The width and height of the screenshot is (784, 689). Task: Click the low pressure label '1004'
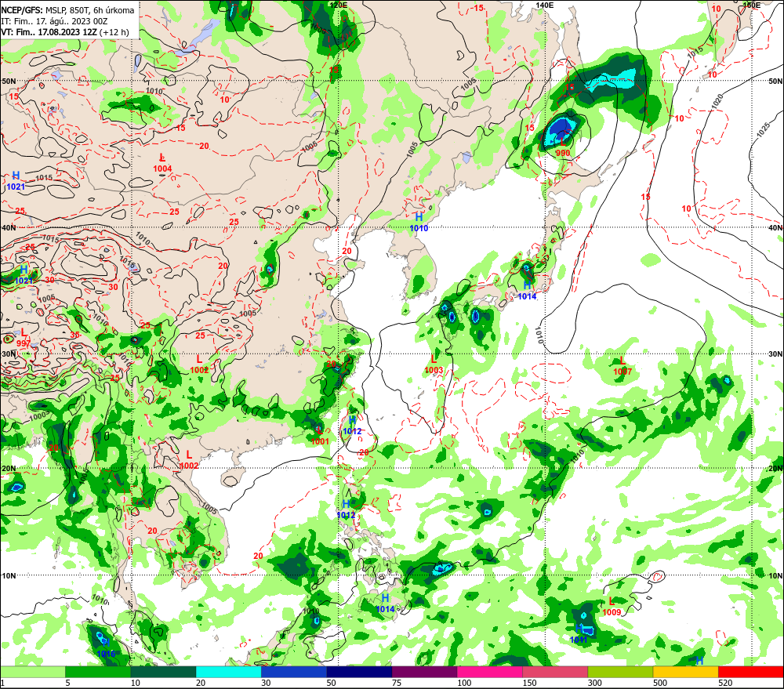[x=162, y=169]
